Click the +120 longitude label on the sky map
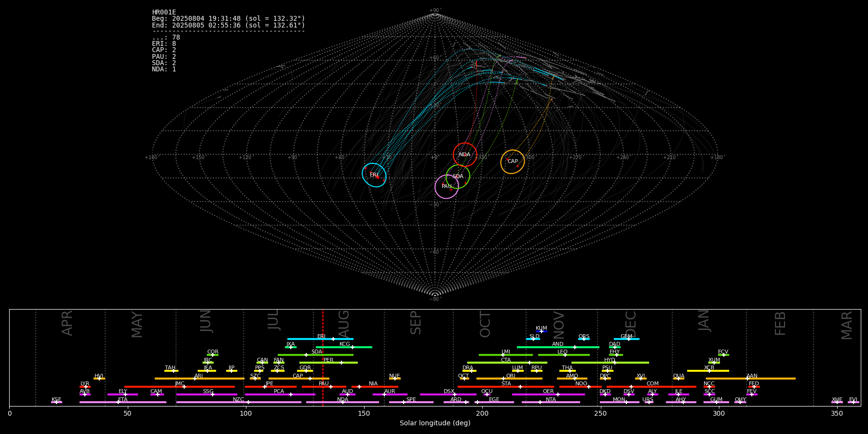 (245, 158)
